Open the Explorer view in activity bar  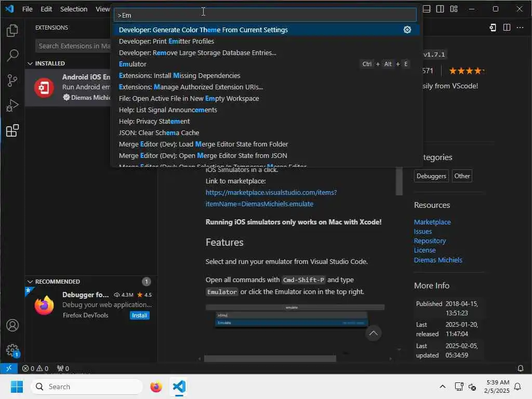coord(12,31)
